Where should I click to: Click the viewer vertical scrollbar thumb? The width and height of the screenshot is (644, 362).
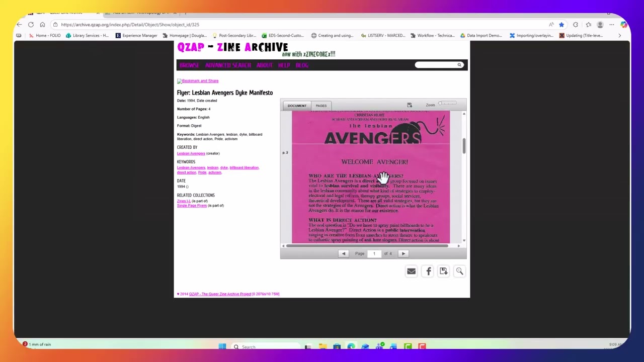[464, 146]
